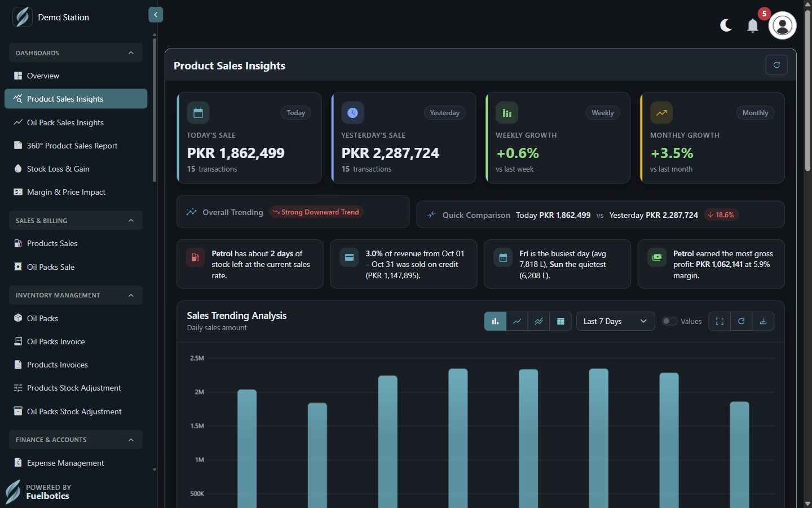Open Margin & Price Impact page

click(76, 191)
